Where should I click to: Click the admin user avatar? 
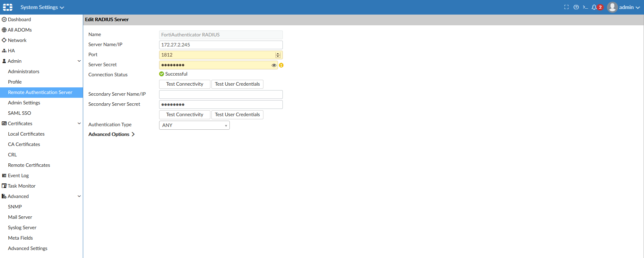point(612,7)
